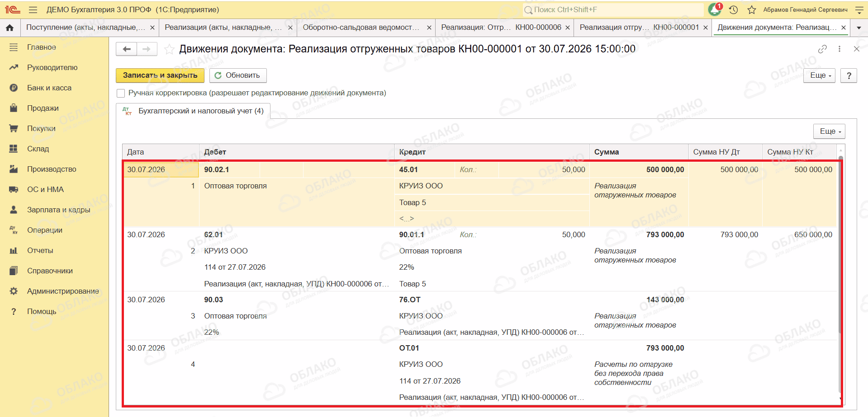This screenshot has height=417, width=868.
Task: Select credit account 45.01 cell
Action: tap(425, 170)
